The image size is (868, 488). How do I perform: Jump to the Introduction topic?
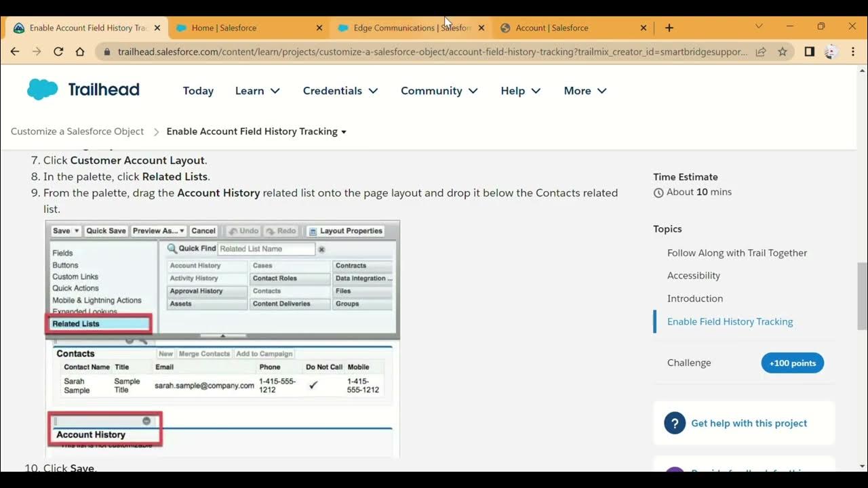click(695, 299)
